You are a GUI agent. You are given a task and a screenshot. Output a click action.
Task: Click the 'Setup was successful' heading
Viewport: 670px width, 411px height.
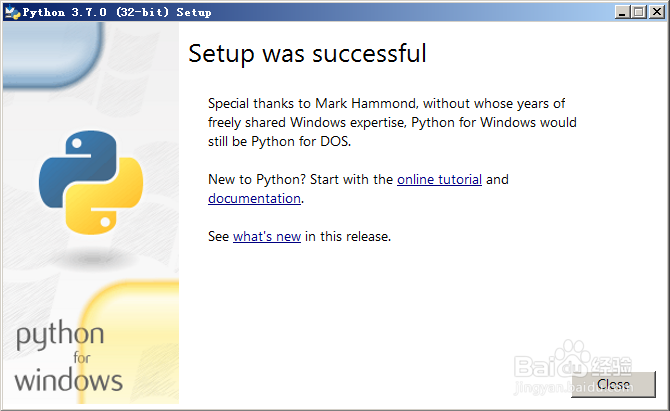tap(307, 53)
